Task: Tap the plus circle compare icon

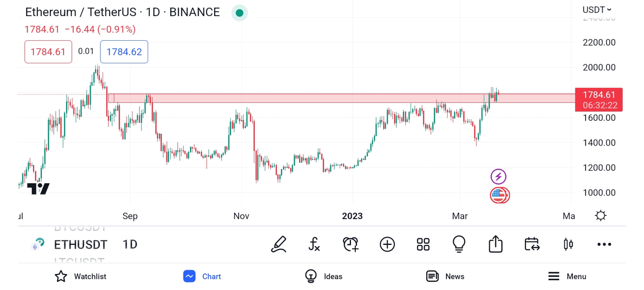Action: tap(387, 244)
